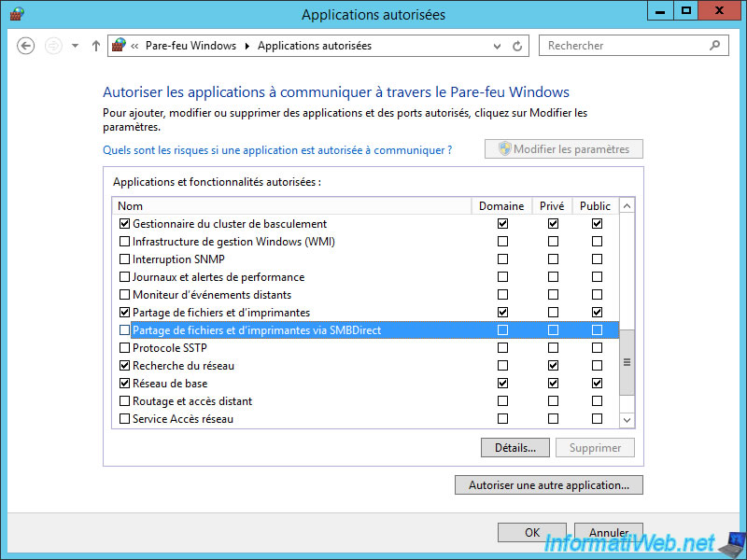Open Détails... for selected application
The image size is (747, 560).
click(515, 448)
